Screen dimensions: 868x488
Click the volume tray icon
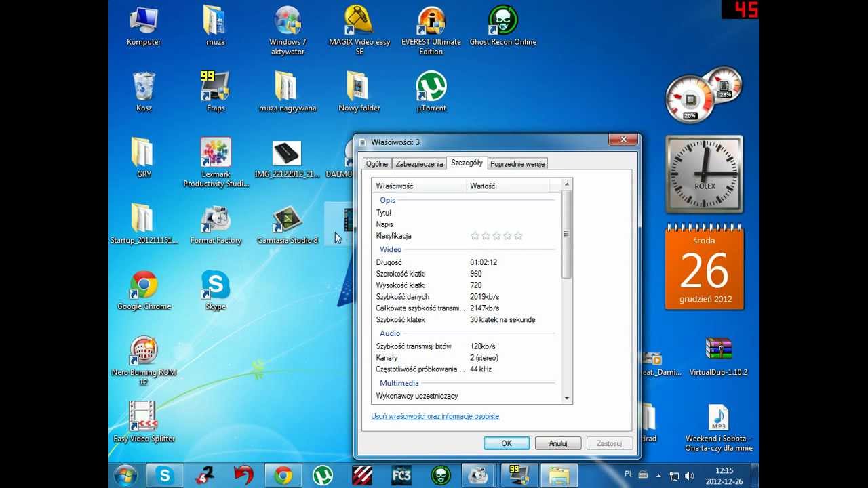click(690, 475)
